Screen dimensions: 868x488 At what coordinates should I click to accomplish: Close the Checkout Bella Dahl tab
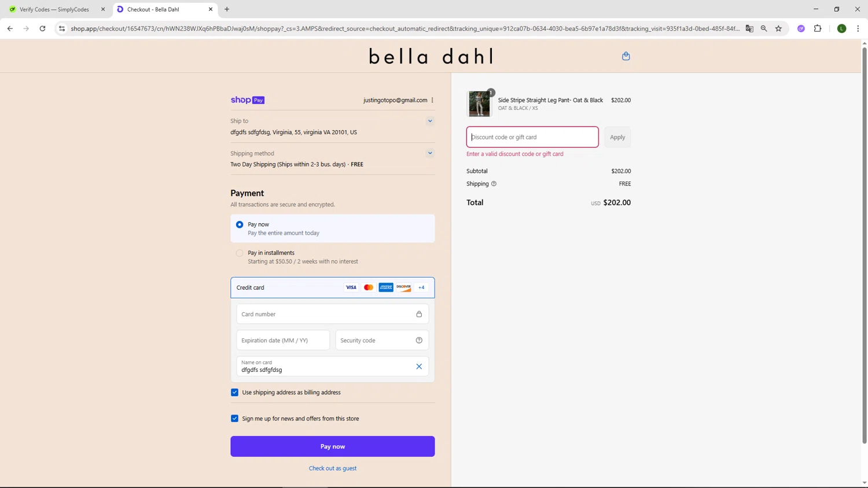click(211, 9)
